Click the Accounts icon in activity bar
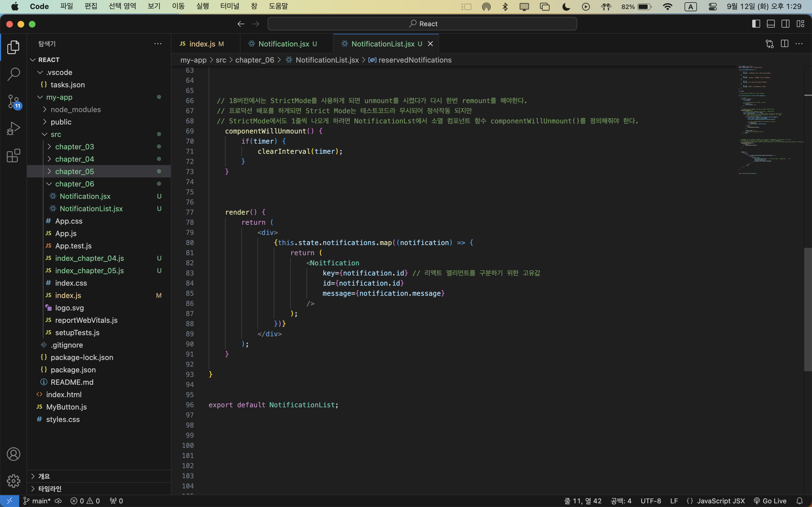 14,454
